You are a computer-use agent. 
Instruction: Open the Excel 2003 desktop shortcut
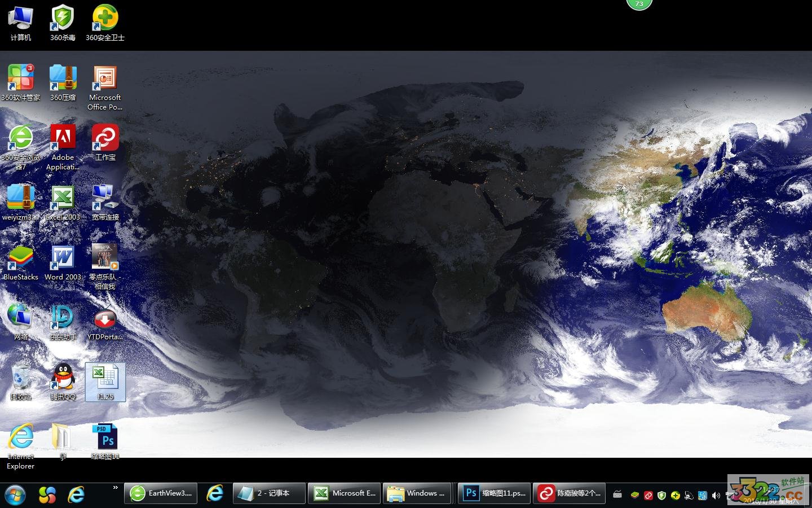click(63, 203)
